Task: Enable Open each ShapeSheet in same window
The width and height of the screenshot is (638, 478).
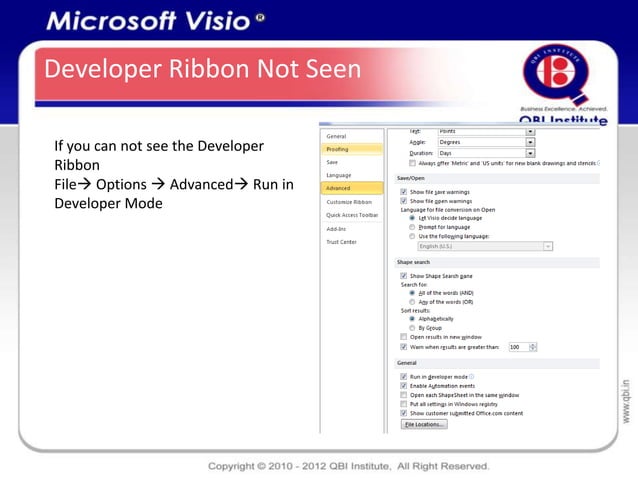Action: 404,395
